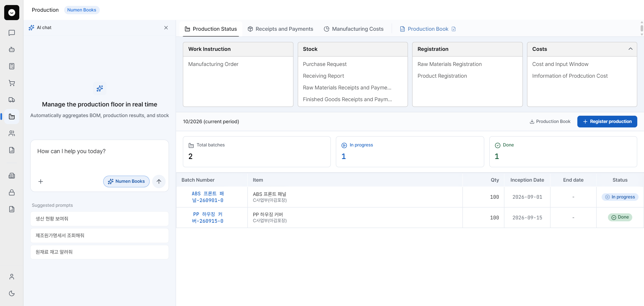This screenshot has height=306, width=644.
Task: Open Receiving Report link
Action: [323, 76]
